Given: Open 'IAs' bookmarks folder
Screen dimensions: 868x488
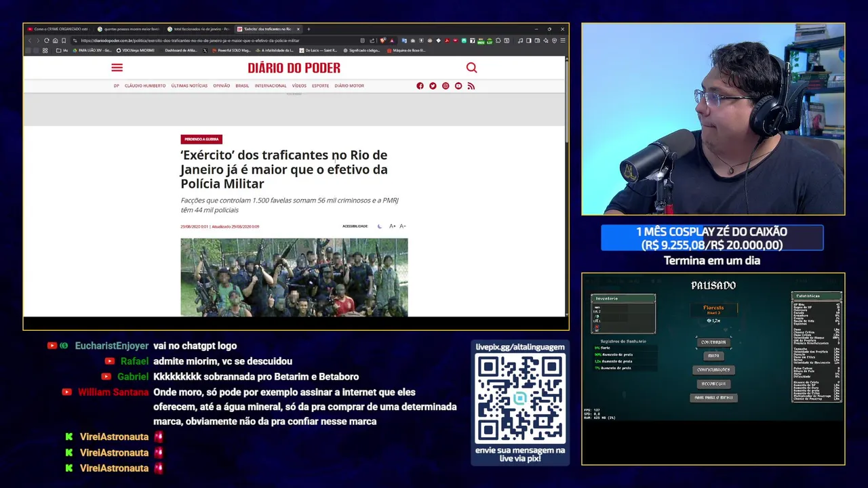Looking at the screenshot, I should pos(63,50).
